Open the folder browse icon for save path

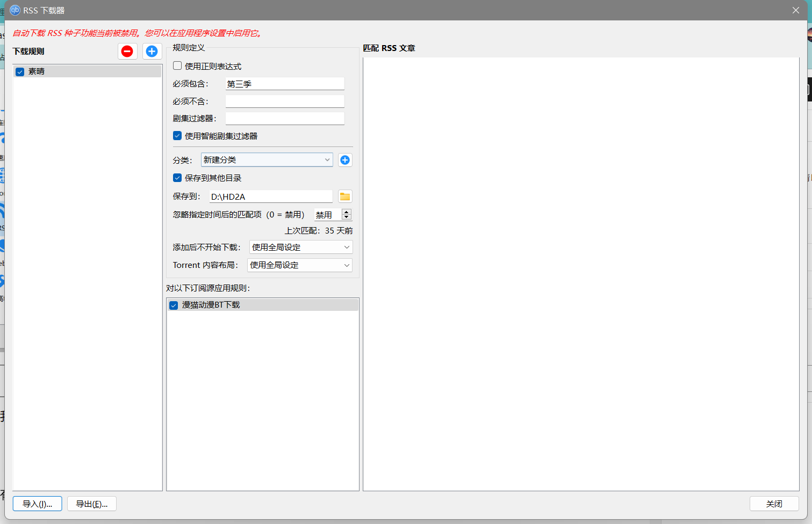[x=345, y=196]
